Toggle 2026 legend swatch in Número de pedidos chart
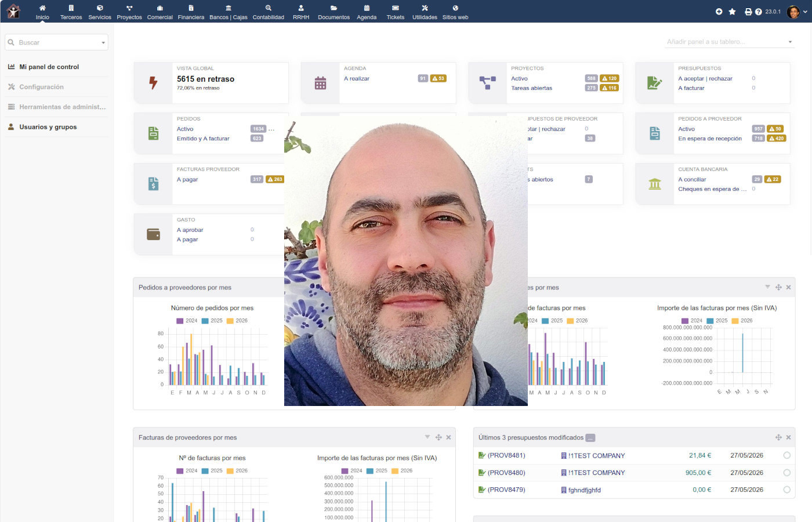This screenshot has width=812, height=522. pyautogui.click(x=230, y=321)
